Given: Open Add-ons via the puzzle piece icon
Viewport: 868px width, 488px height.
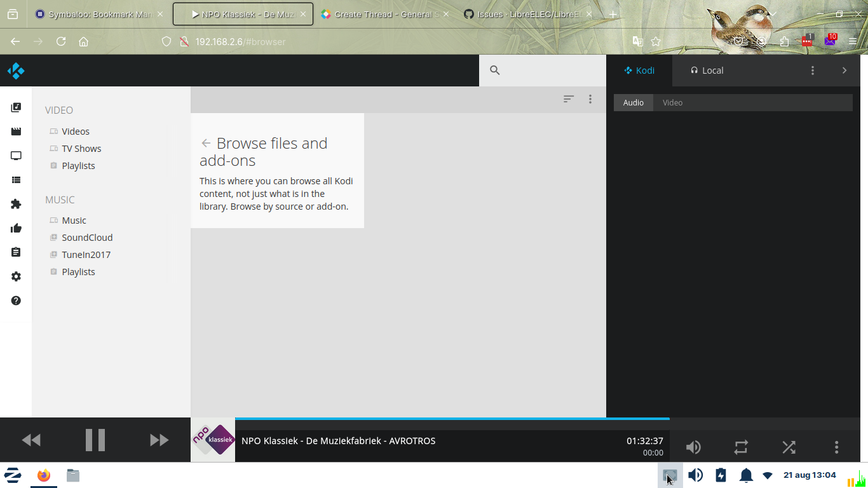Looking at the screenshot, I should [x=16, y=204].
